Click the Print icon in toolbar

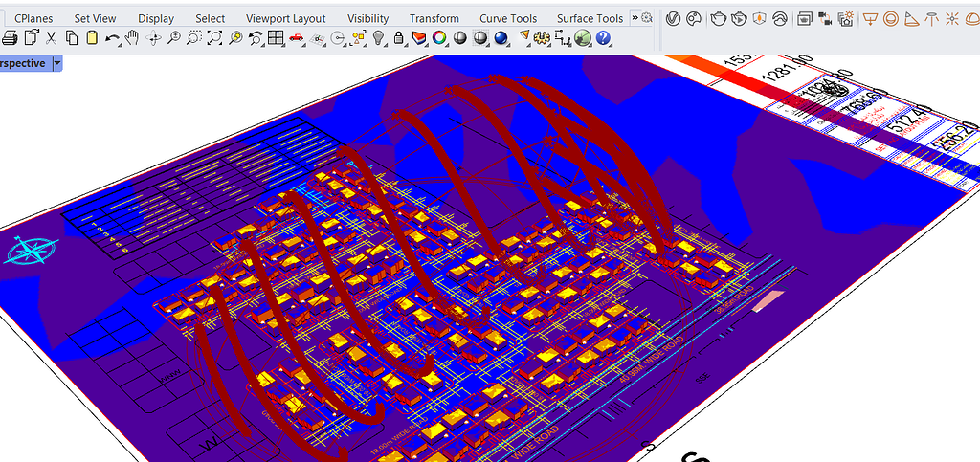(11, 38)
